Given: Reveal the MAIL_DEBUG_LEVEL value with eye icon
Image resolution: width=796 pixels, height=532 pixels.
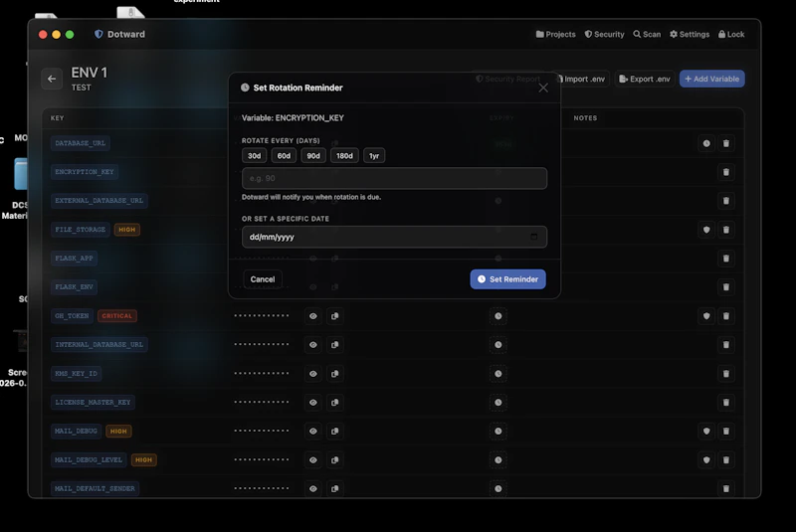Looking at the screenshot, I should click(x=313, y=460).
